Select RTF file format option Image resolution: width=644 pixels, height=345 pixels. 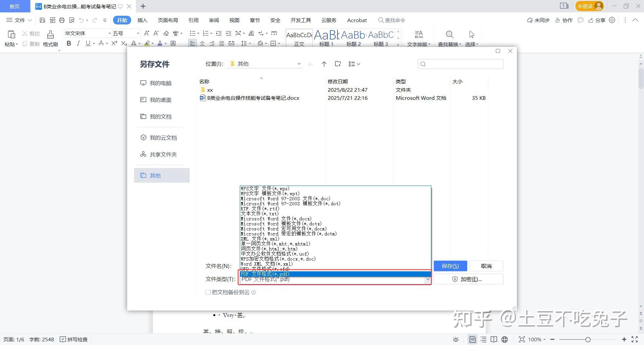coord(335,209)
